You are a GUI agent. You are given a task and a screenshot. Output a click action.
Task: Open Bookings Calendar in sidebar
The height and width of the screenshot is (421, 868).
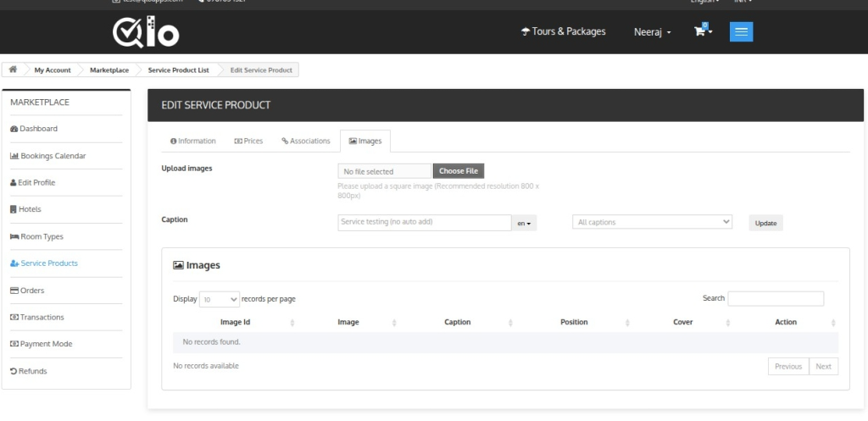48,156
